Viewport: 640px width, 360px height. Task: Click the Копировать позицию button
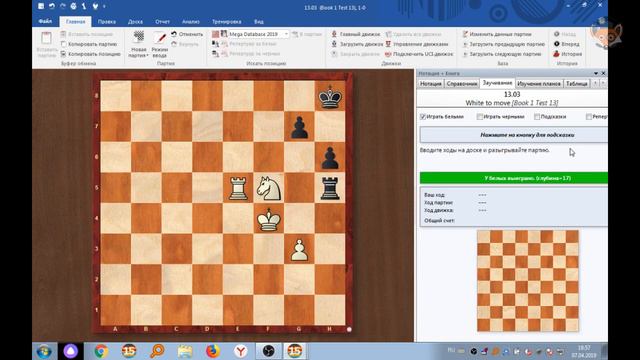(x=91, y=54)
